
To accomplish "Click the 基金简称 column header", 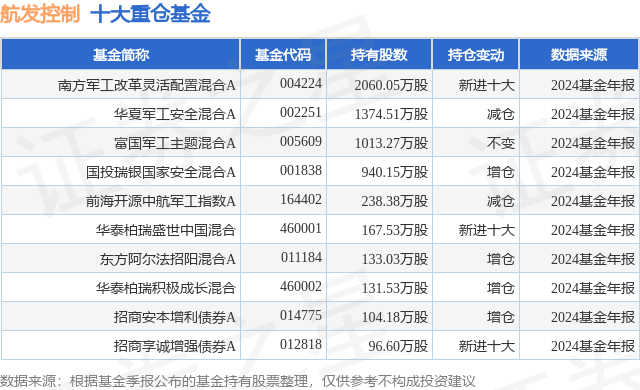I will 121,55.
